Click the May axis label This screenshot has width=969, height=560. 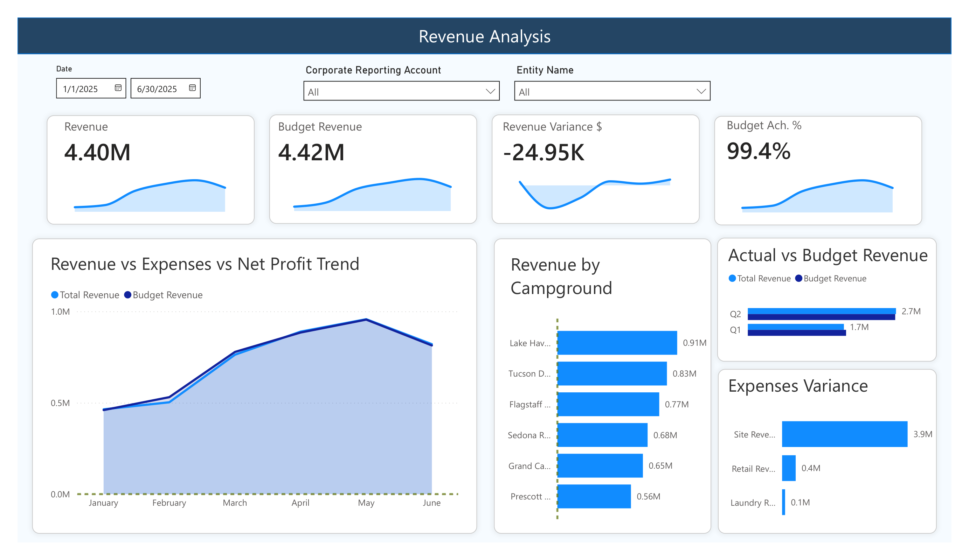point(366,503)
